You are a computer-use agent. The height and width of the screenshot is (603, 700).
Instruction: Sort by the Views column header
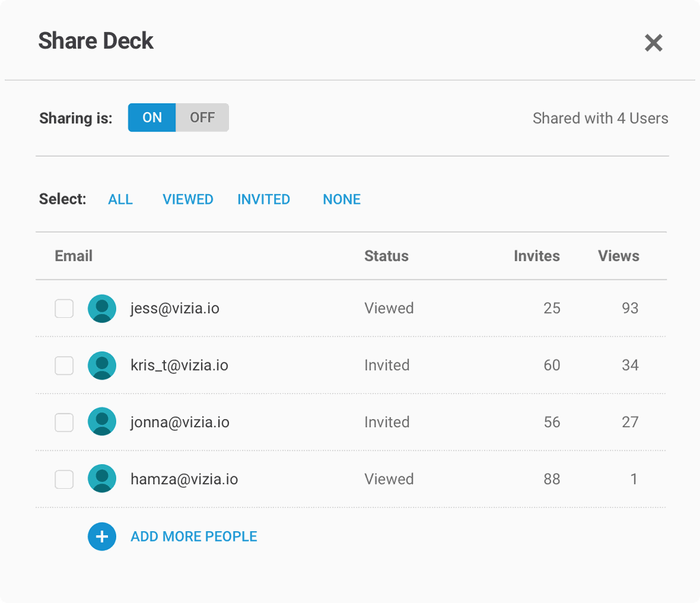(619, 256)
